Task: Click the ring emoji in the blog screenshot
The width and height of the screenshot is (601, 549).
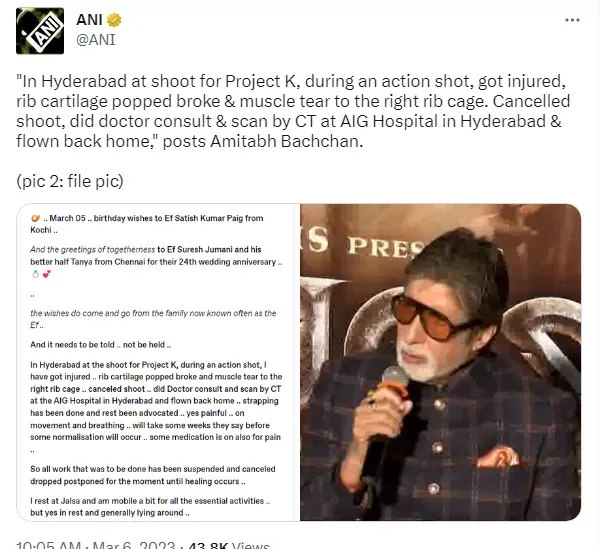Action: 36,274
